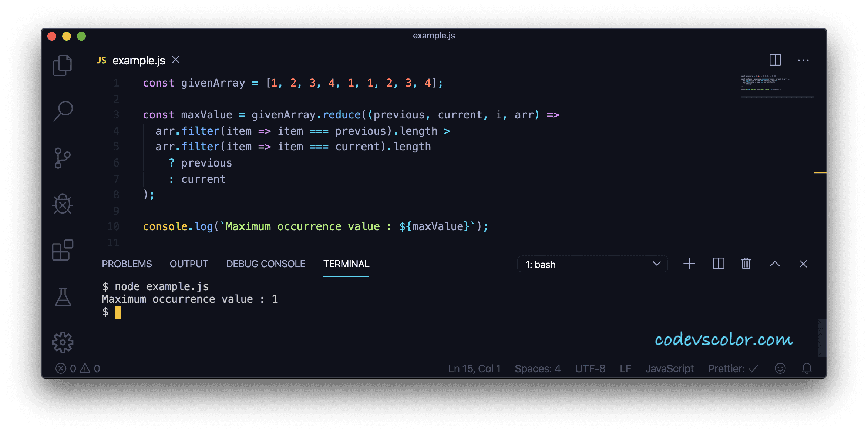Open More Actions ellipsis in editor
The height and width of the screenshot is (433, 868).
pyautogui.click(x=803, y=60)
